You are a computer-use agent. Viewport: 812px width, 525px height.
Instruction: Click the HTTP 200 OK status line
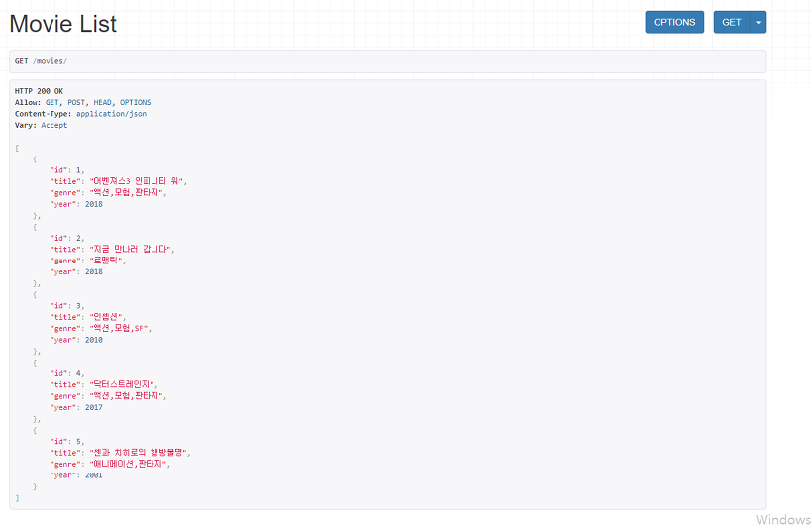(39, 91)
